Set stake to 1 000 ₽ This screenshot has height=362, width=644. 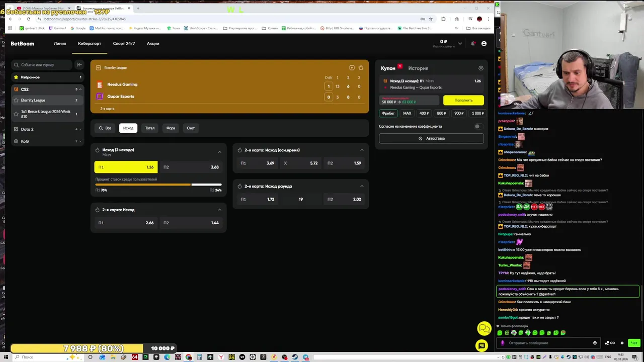pyautogui.click(x=477, y=114)
